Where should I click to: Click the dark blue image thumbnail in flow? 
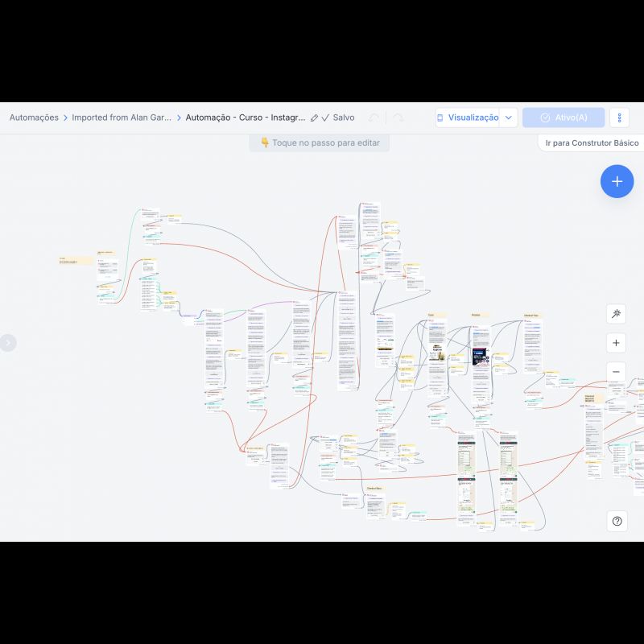pyautogui.click(x=480, y=357)
